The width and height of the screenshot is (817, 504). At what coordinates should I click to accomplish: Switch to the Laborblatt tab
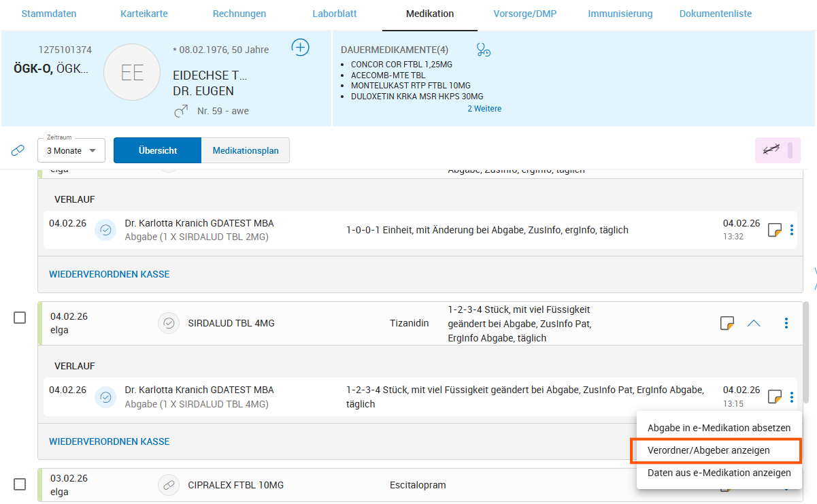tap(334, 14)
